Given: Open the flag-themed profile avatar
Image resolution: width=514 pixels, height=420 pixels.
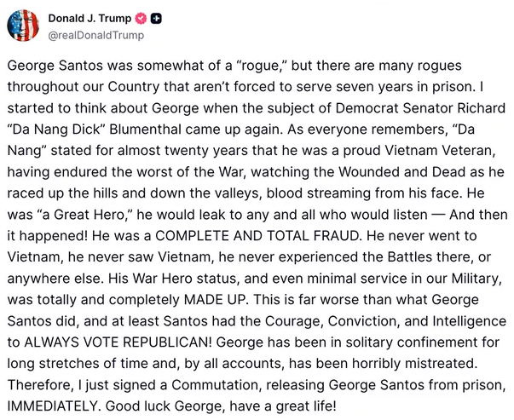Looking at the screenshot, I should tap(22, 26).
